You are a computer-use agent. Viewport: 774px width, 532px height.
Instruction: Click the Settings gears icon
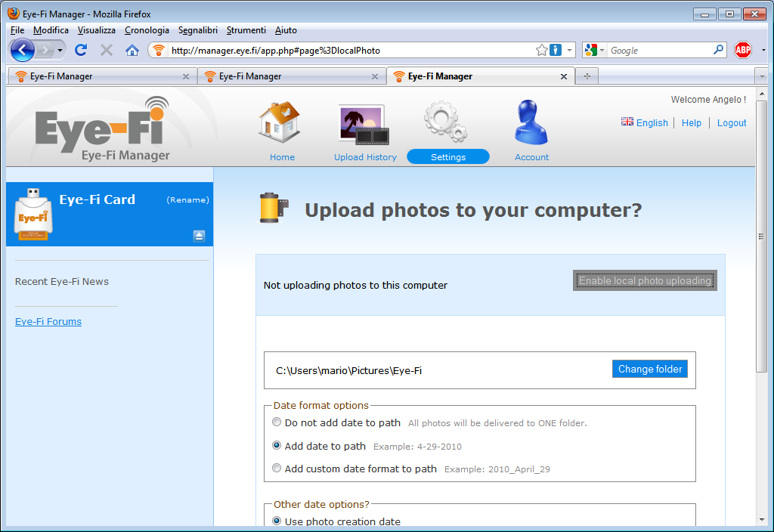[446, 122]
